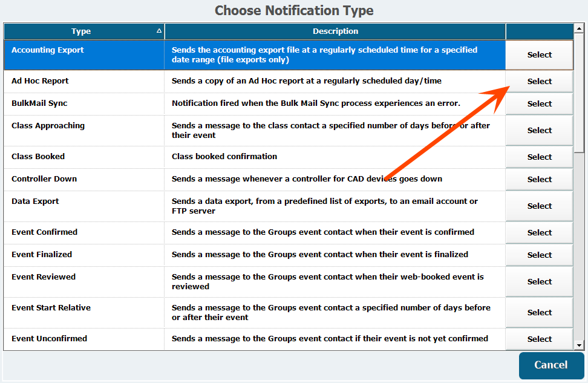Select the Controller Down notification type
Image resolution: width=588 pixels, height=383 pixels.
[539, 180]
